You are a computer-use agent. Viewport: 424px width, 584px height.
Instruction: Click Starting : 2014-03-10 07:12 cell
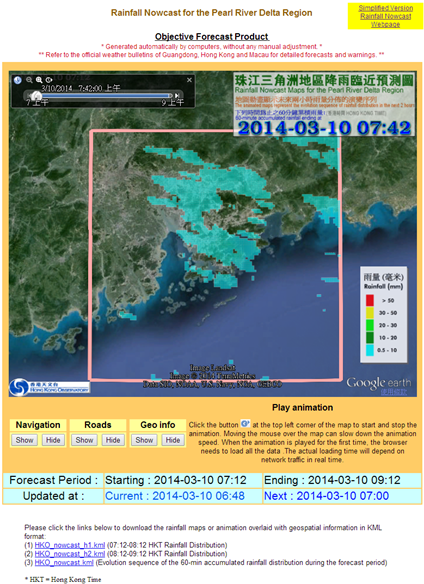(x=183, y=480)
